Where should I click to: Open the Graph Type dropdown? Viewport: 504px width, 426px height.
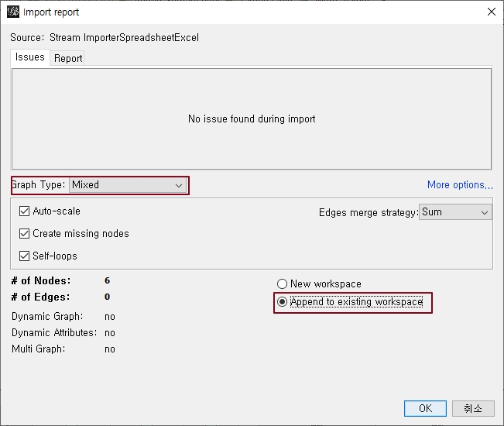click(128, 185)
